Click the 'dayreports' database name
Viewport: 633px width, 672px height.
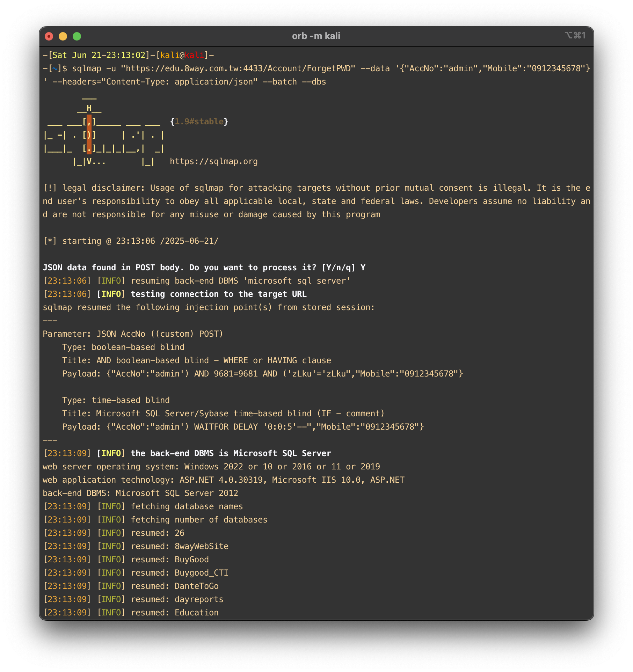[199, 599]
